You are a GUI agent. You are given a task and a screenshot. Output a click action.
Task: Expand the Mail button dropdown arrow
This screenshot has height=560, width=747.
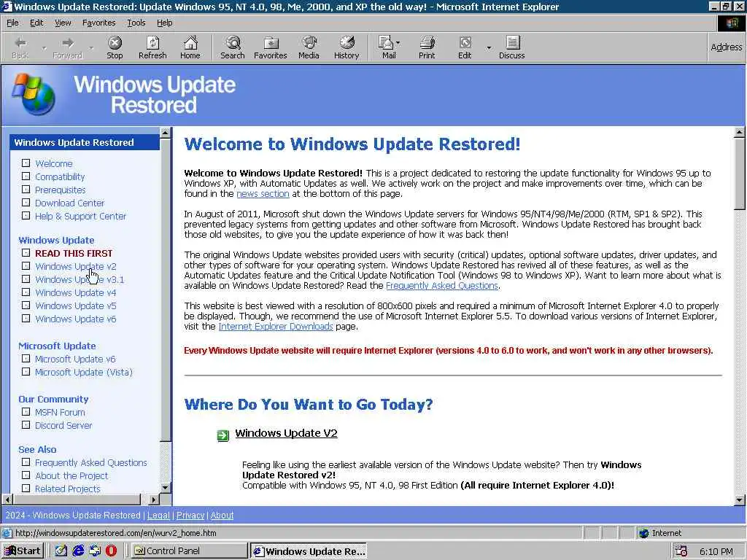coord(398,43)
